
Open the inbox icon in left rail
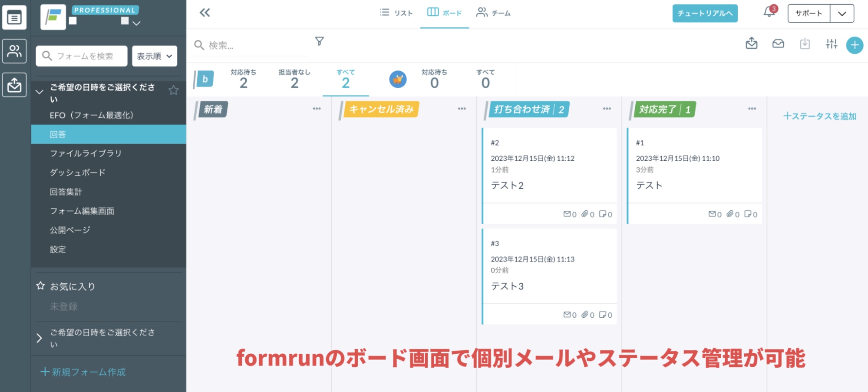(x=14, y=85)
